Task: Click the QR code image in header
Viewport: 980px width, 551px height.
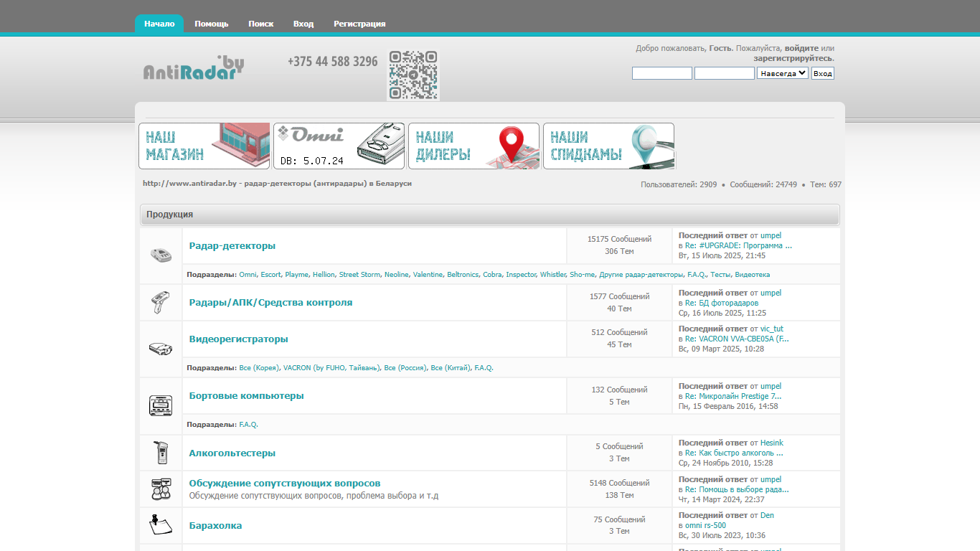Action: pyautogui.click(x=413, y=75)
